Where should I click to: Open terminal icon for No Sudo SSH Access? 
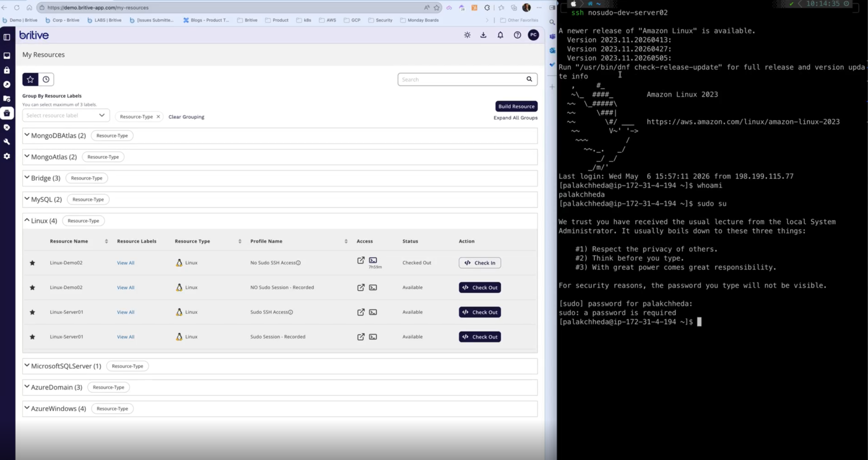click(x=373, y=260)
